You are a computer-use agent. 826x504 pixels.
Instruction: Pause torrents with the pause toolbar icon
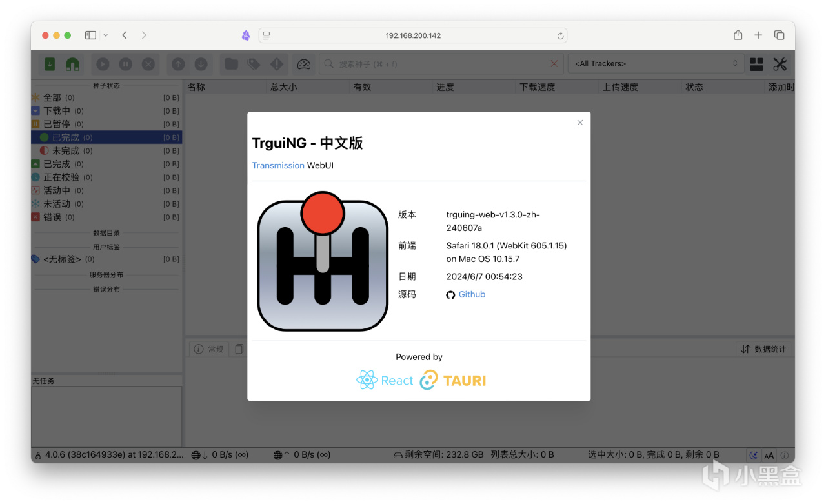point(126,64)
